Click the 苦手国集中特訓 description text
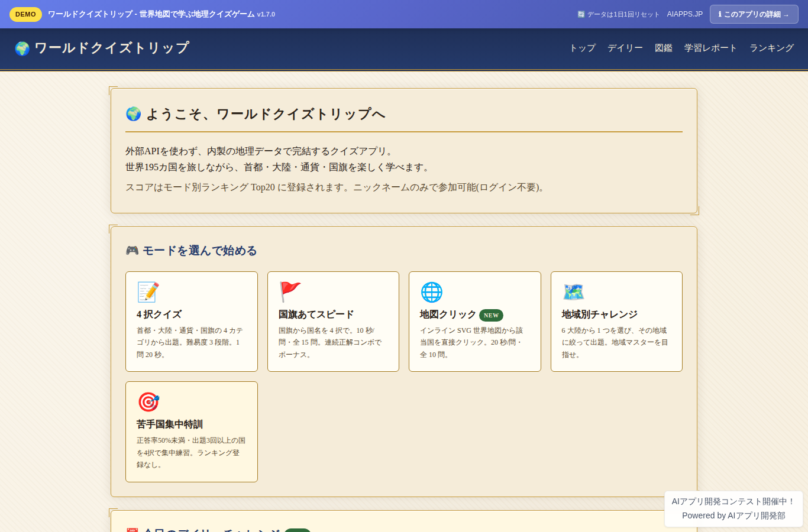 tap(191, 452)
